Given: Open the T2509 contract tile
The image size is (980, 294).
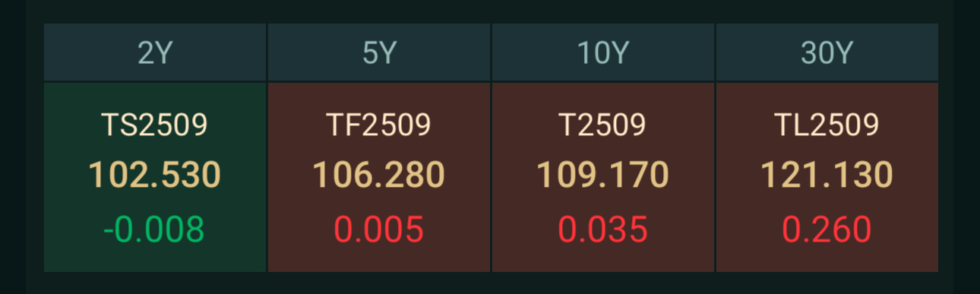Looking at the screenshot, I should click(x=603, y=177).
